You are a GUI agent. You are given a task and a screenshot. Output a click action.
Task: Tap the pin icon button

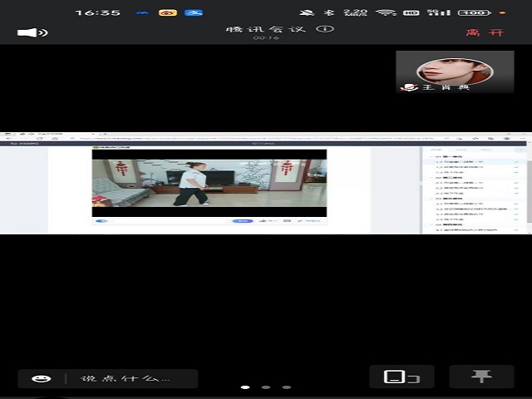pyautogui.click(x=481, y=377)
